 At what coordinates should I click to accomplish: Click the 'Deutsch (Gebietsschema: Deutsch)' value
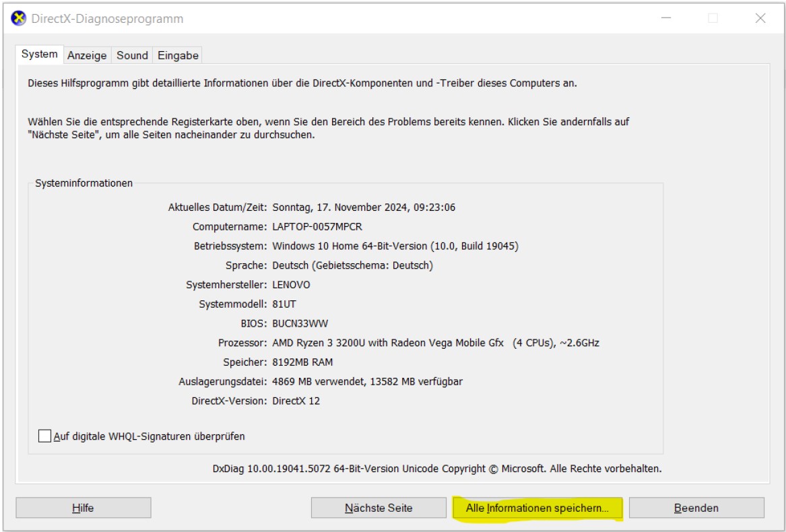(x=352, y=265)
